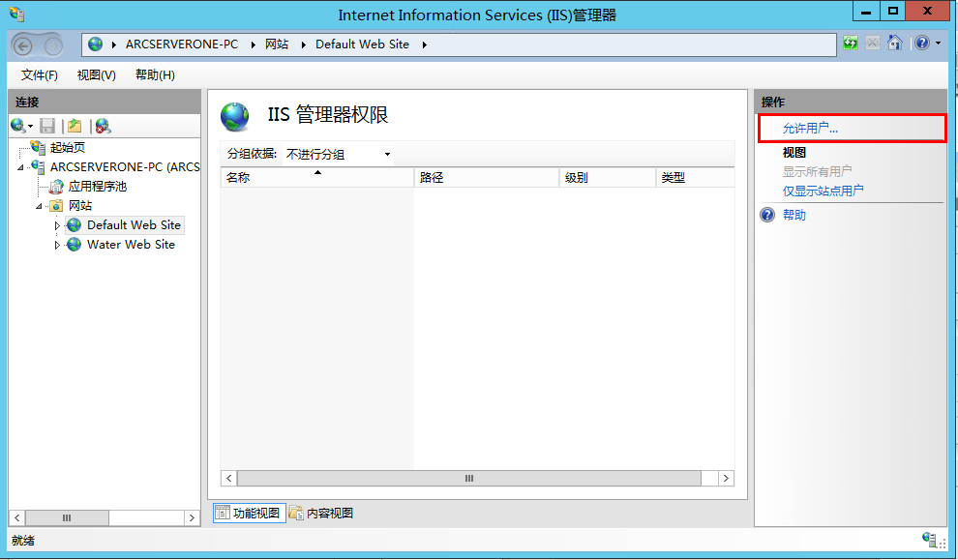Open the 帮助(H) menu

point(155,75)
